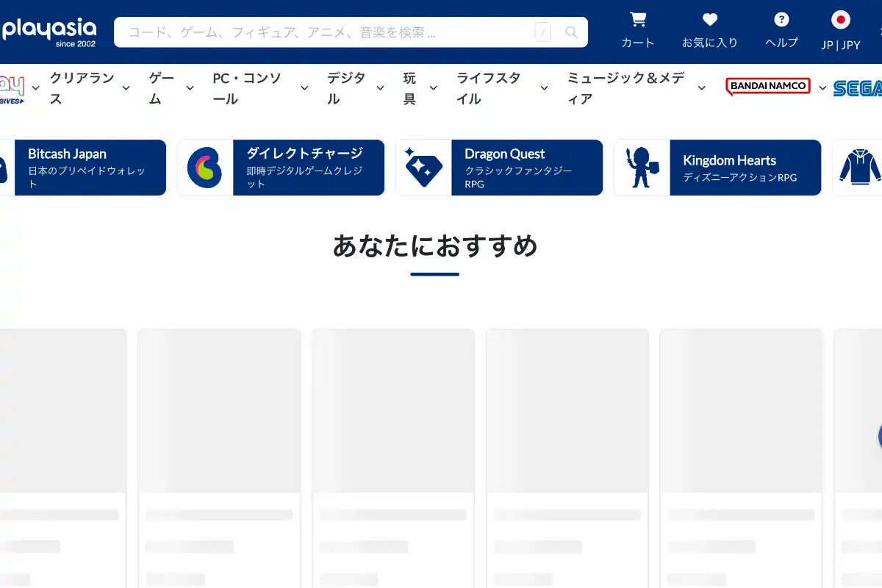Open the デジタル menu item

coord(346,88)
